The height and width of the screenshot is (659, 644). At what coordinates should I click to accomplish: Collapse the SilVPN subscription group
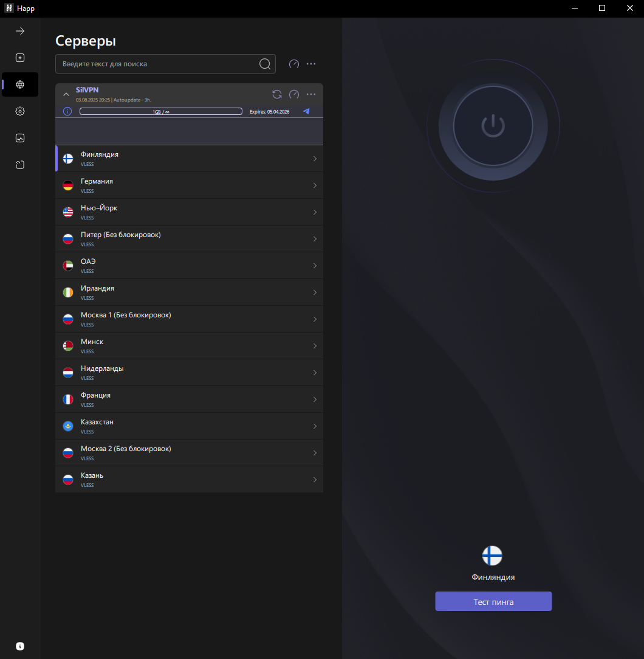tap(67, 94)
